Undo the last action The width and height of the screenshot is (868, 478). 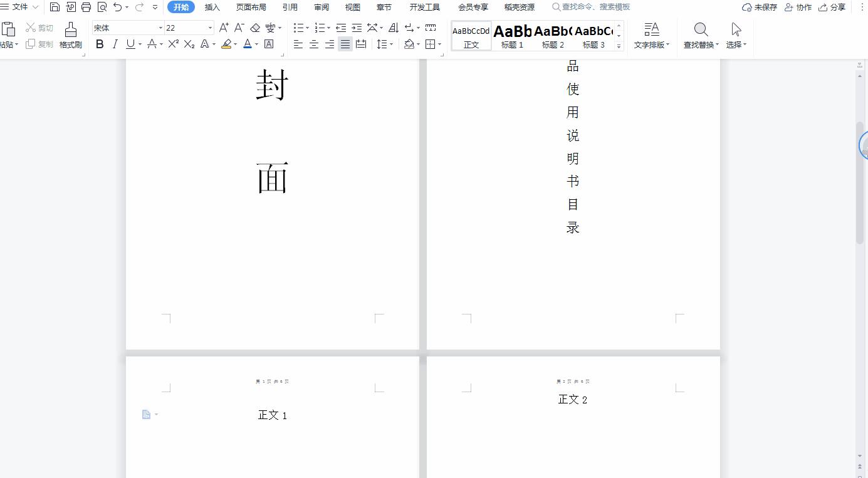[117, 8]
